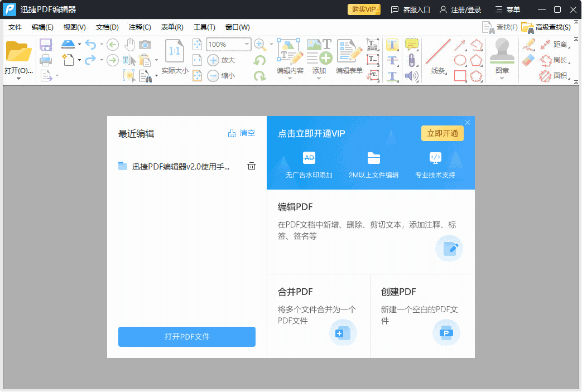Select the Hand tool
The image size is (582, 392).
[129, 45]
